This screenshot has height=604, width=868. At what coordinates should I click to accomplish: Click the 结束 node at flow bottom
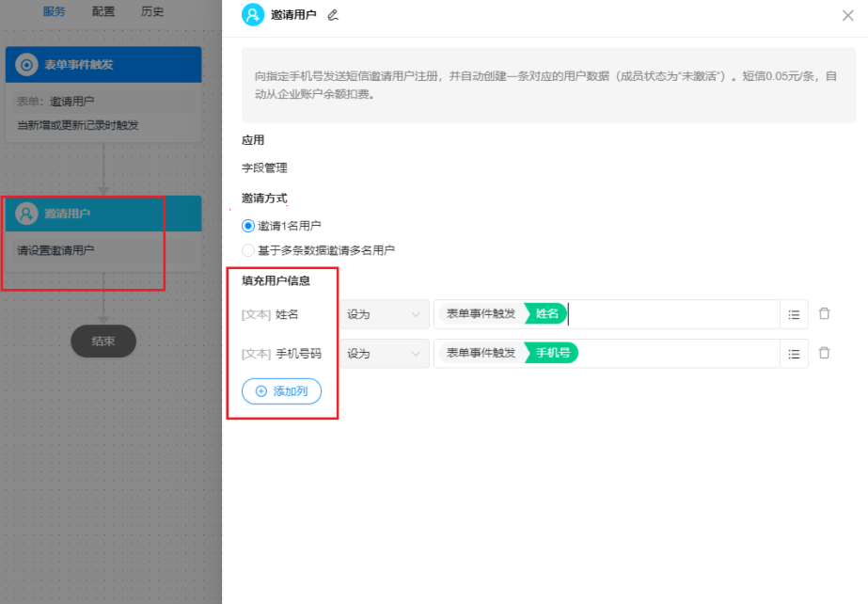click(x=103, y=342)
